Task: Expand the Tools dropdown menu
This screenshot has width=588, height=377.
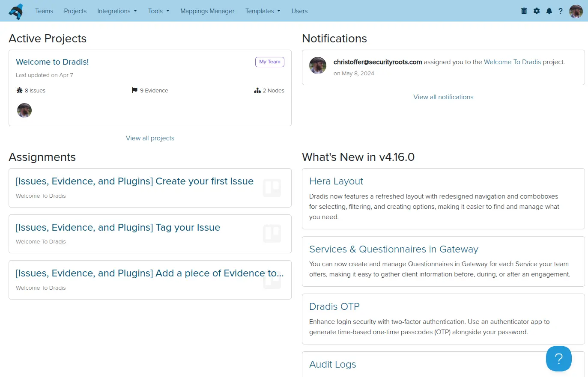Action: [x=158, y=11]
